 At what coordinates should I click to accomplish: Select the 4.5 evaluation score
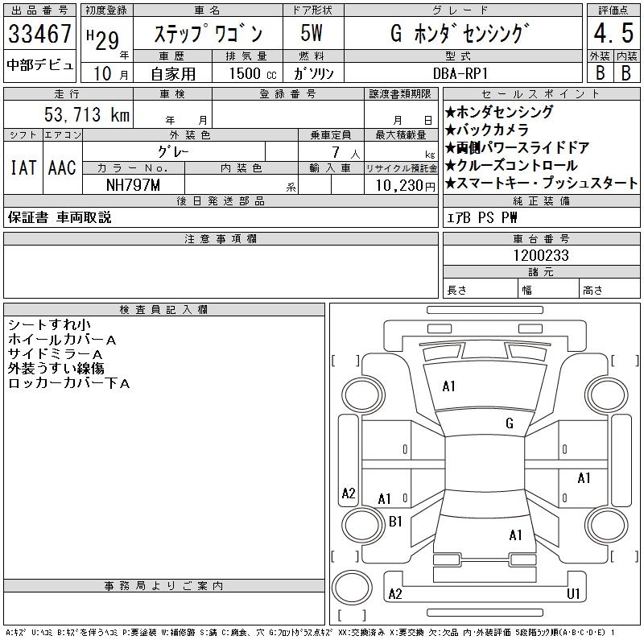pyautogui.click(x=611, y=35)
